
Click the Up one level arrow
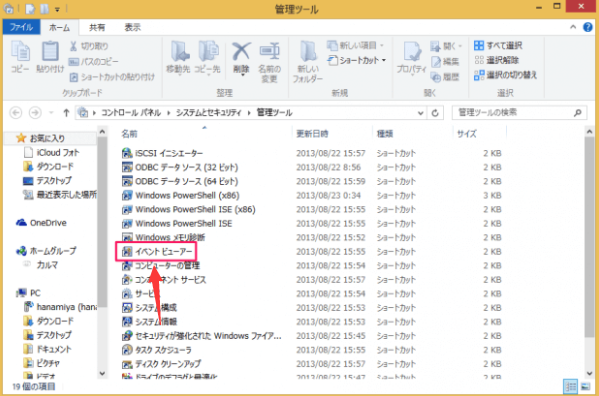pos(66,113)
